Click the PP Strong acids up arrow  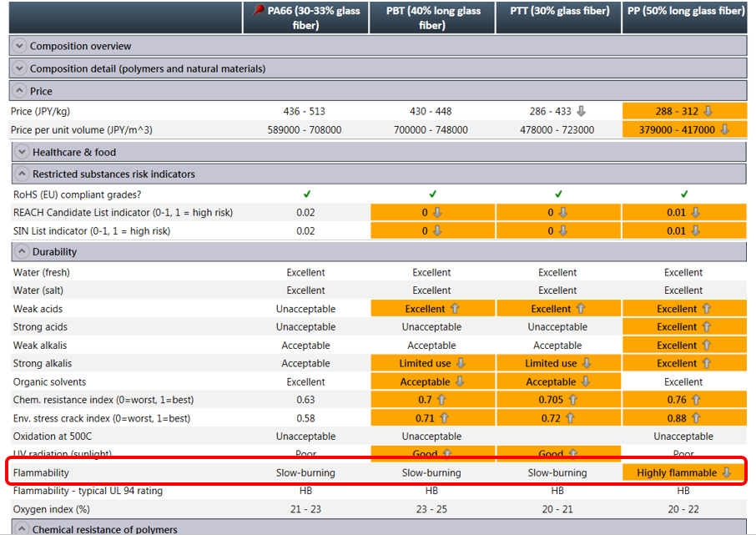click(706, 326)
